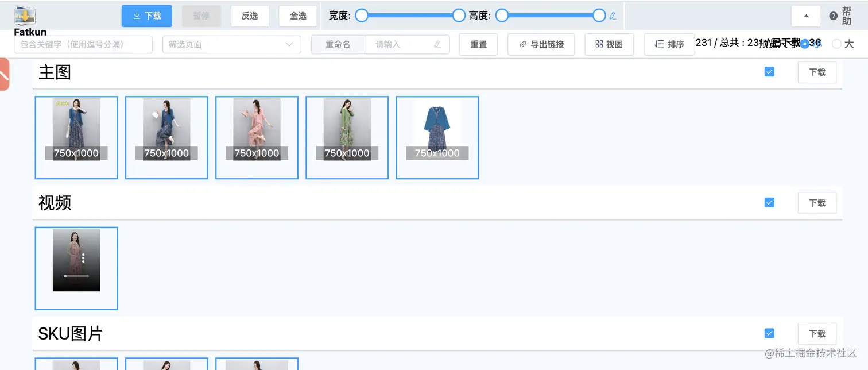This screenshot has height=370, width=868.
Task: Collapse the toolbar with up-arrow button
Action: click(x=806, y=16)
